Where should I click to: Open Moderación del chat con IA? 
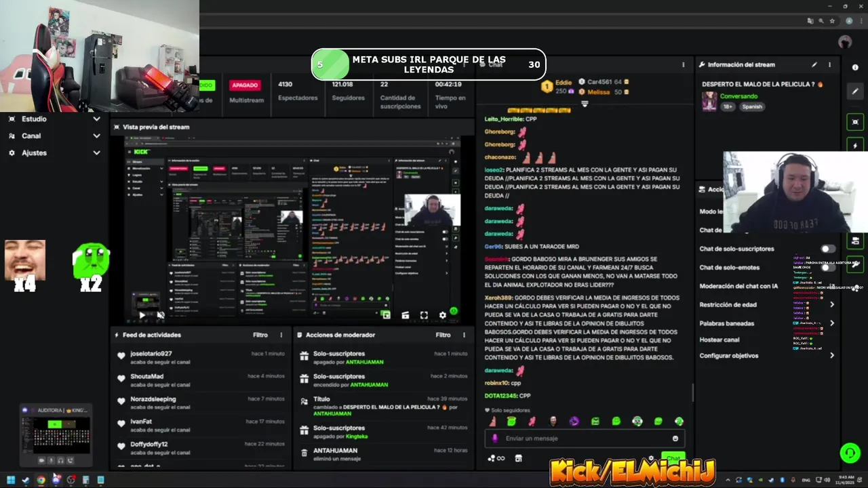738,286
